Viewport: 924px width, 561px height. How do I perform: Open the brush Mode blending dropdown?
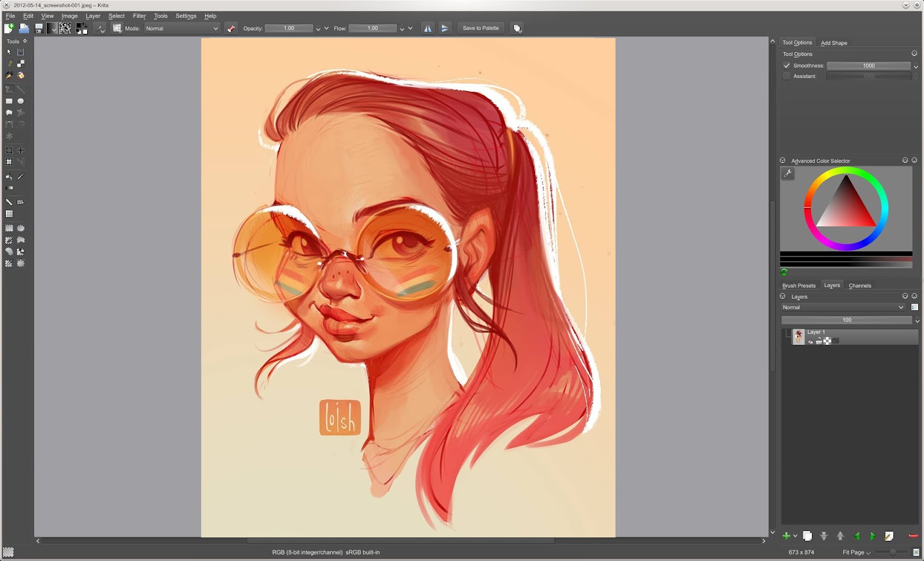[x=181, y=28]
